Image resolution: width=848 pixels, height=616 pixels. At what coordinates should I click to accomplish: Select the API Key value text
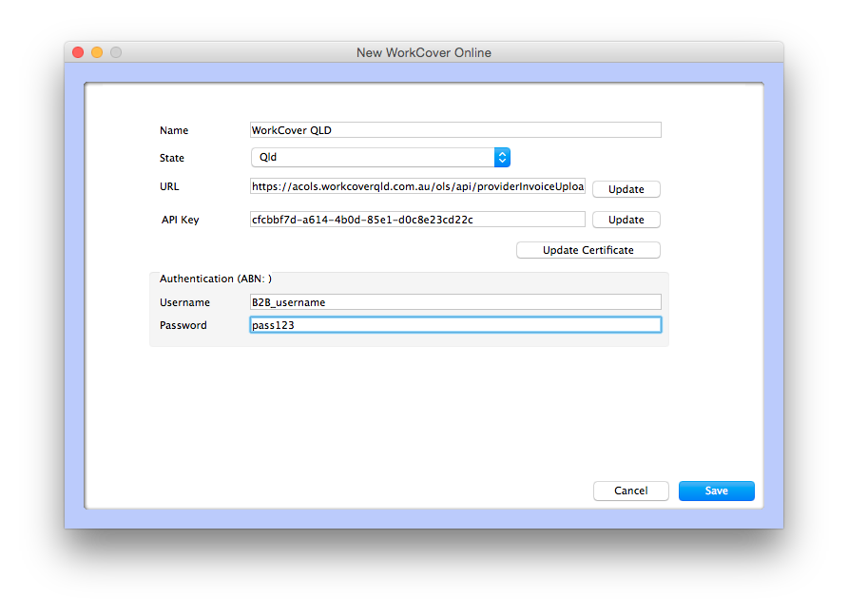(416, 219)
